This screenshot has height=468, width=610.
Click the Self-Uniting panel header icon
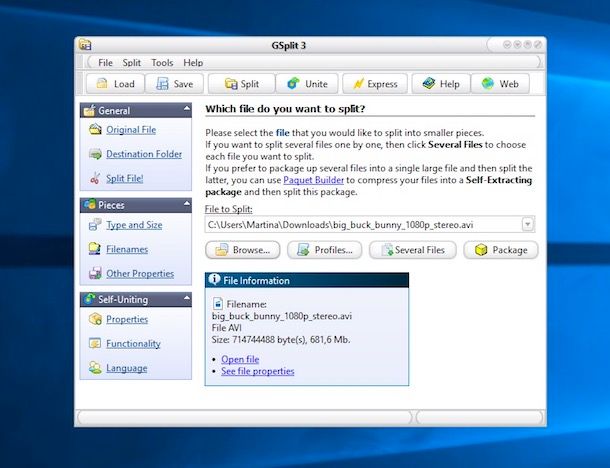(89, 299)
